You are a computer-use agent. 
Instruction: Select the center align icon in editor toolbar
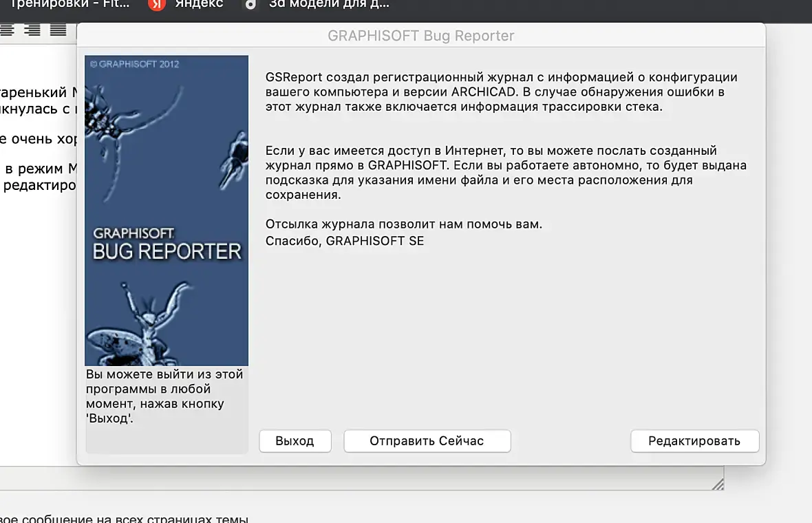coord(8,30)
